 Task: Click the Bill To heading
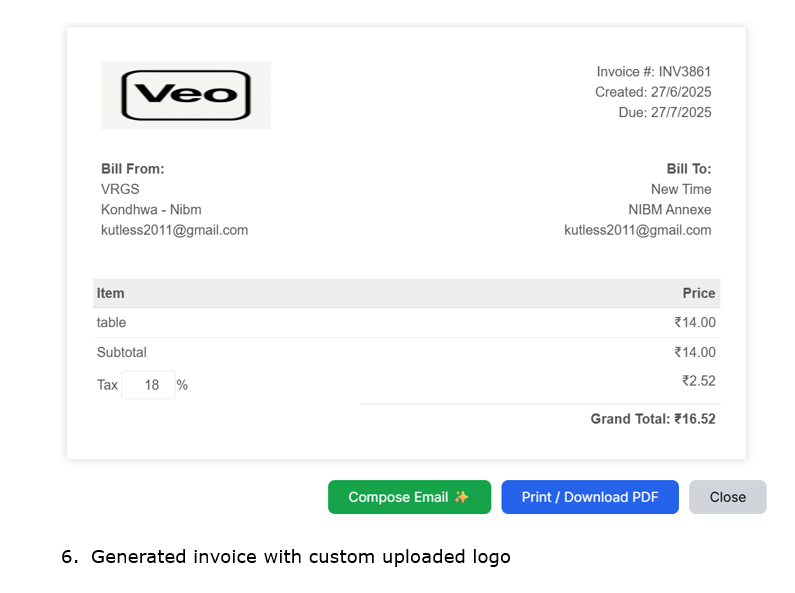[689, 169]
